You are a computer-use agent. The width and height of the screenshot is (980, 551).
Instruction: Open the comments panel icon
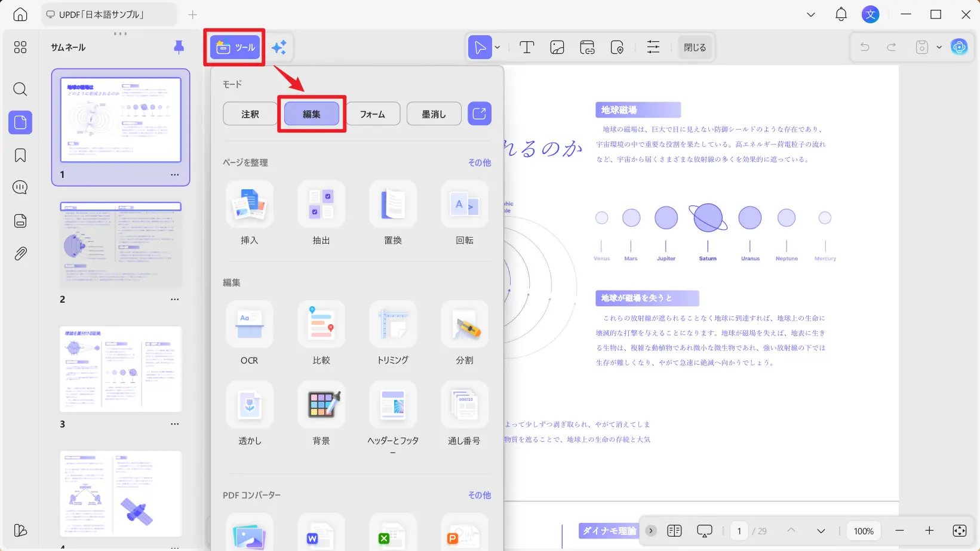[20, 187]
